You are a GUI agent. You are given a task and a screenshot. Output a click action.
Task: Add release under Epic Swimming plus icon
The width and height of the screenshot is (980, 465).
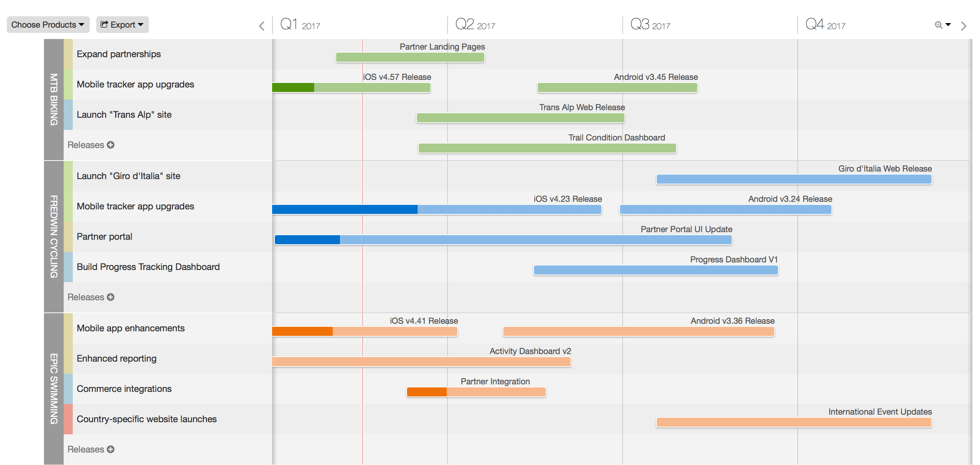111,449
